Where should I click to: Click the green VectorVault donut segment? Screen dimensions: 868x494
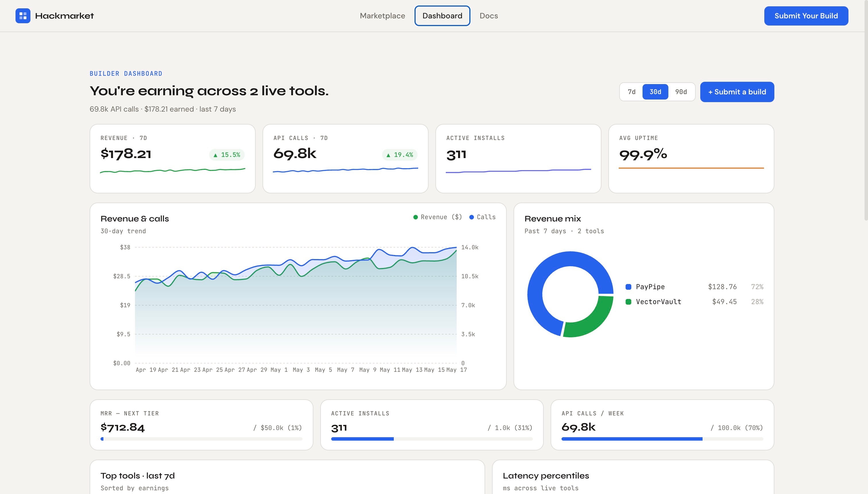click(x=593, y=322)
